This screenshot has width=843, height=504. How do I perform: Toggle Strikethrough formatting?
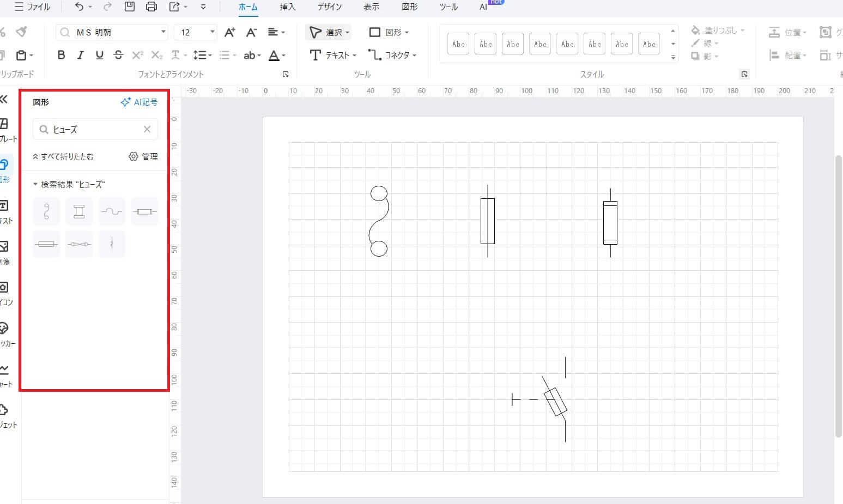[x=118, y=55]
